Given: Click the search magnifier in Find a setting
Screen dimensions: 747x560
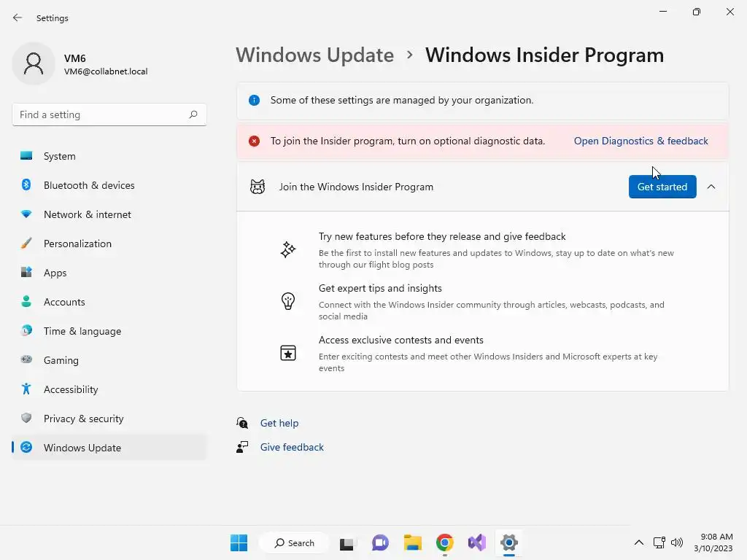Looking at the screenshot, I should [193, 114].
